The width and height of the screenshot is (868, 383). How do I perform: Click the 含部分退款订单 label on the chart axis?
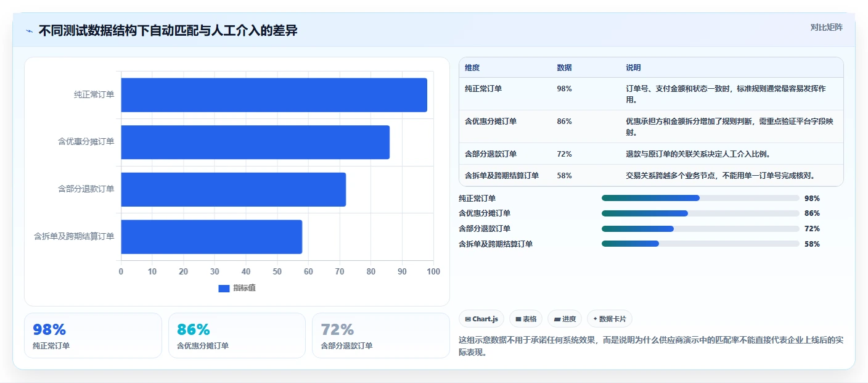86,189
